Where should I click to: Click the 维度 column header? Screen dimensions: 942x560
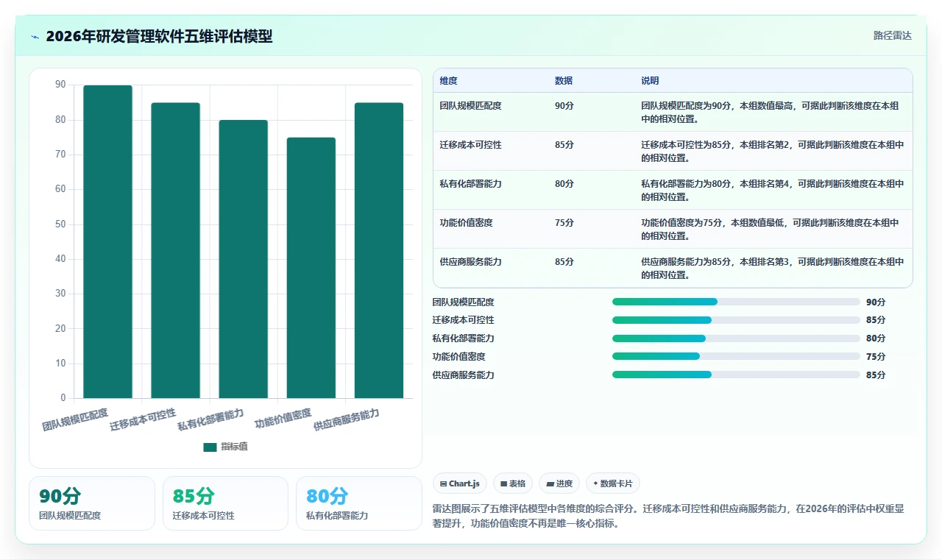click(449, 81)
